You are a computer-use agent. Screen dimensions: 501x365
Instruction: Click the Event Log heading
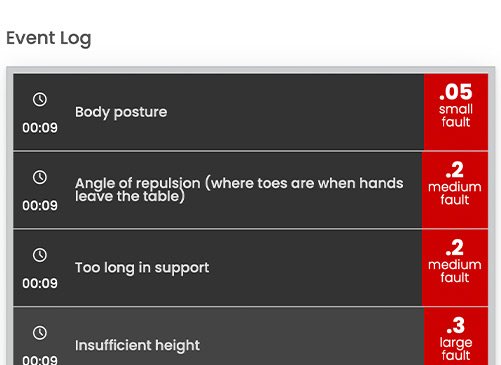49,38
